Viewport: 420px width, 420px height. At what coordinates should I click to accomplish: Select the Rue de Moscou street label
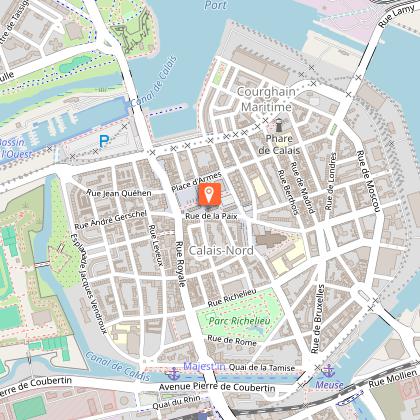pyautogui.click(x=369, y=181)
